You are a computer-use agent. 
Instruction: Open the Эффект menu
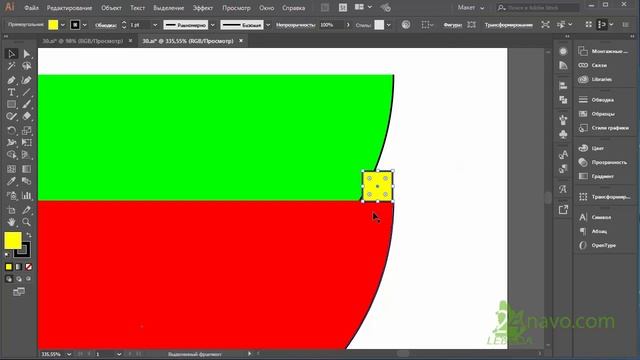[202, 8]
